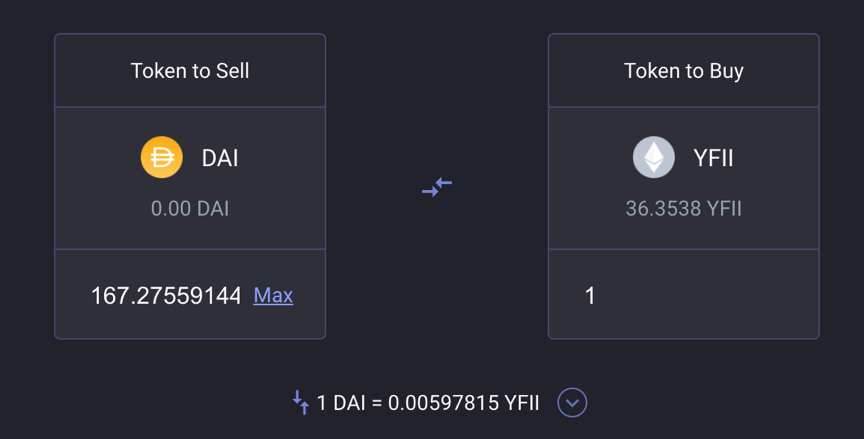Click the 36.3538 YFII balance text
This screenshot has width=864, height=439.
pos(683,208)
